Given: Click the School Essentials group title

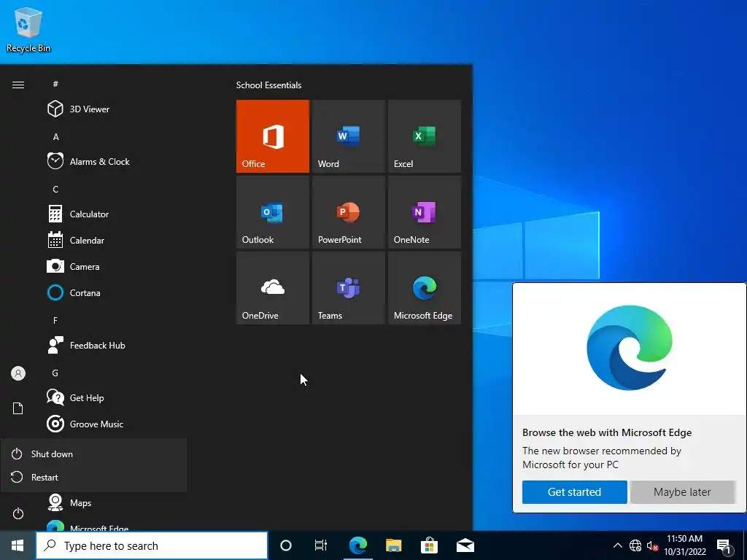Looking at the screenshot, I should (x=268, y=85).
